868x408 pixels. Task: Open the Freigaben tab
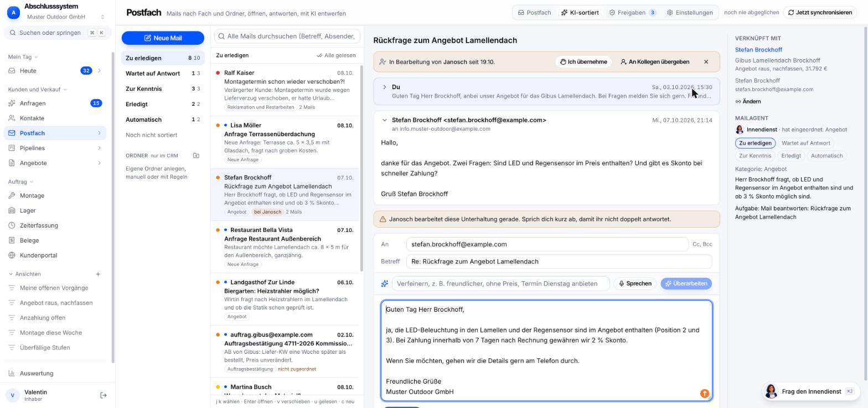pyautogui.click(x=633, y=12)
